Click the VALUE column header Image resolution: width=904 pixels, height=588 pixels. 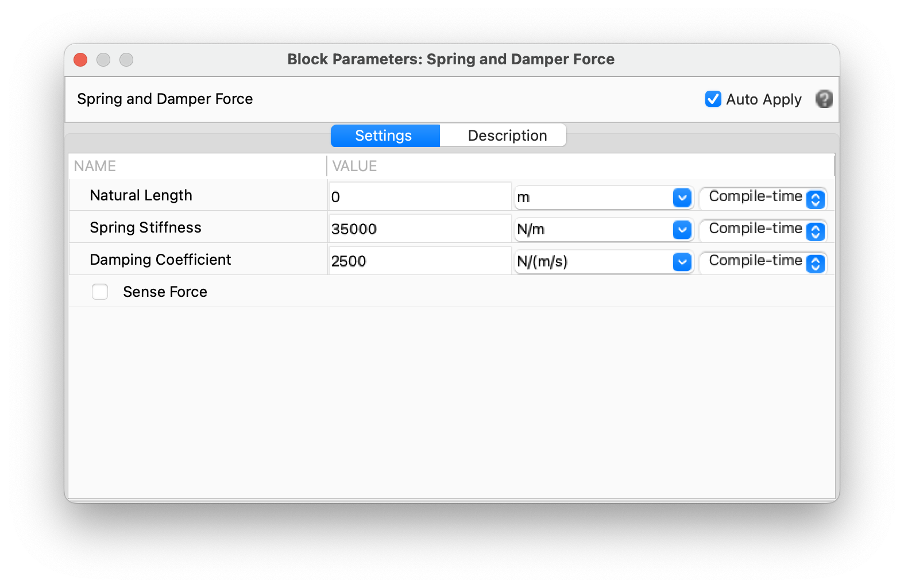(354, 166)
